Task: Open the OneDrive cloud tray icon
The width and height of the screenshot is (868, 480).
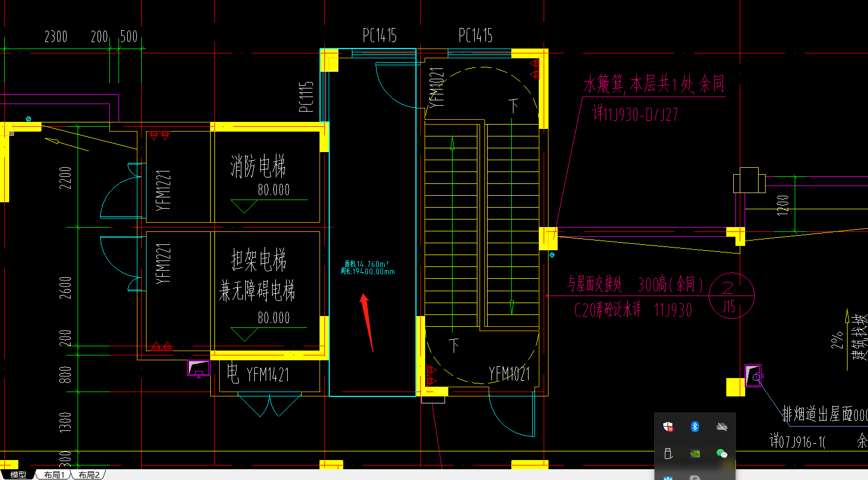Action: click(x=722, y=427)
